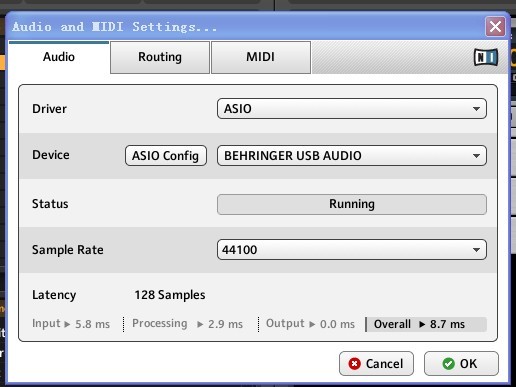Open the Sample Rate dropdown arrow
This screenshot has height=387, width=516.
476,250
